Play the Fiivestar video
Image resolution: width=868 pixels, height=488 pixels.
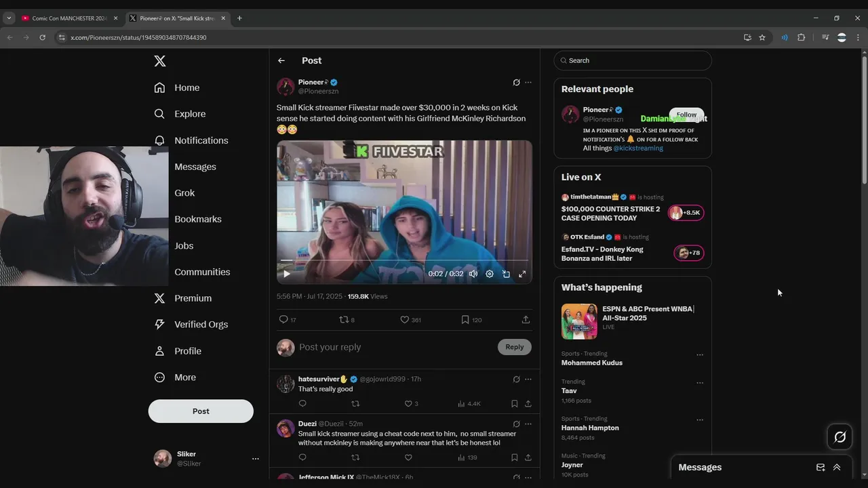(287, 274)
